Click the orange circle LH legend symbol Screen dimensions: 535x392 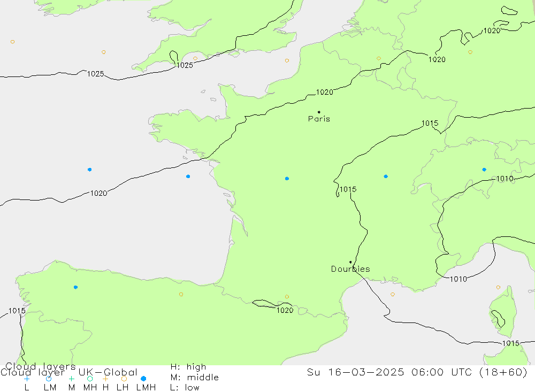(124, 379)
